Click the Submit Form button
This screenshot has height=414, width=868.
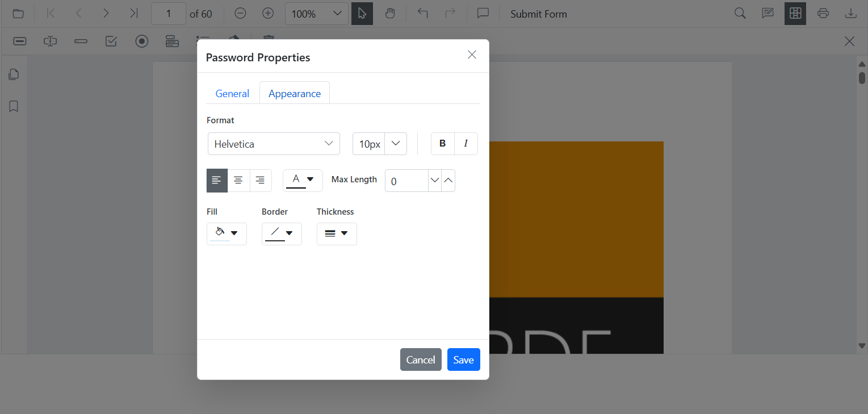(539, 14)
